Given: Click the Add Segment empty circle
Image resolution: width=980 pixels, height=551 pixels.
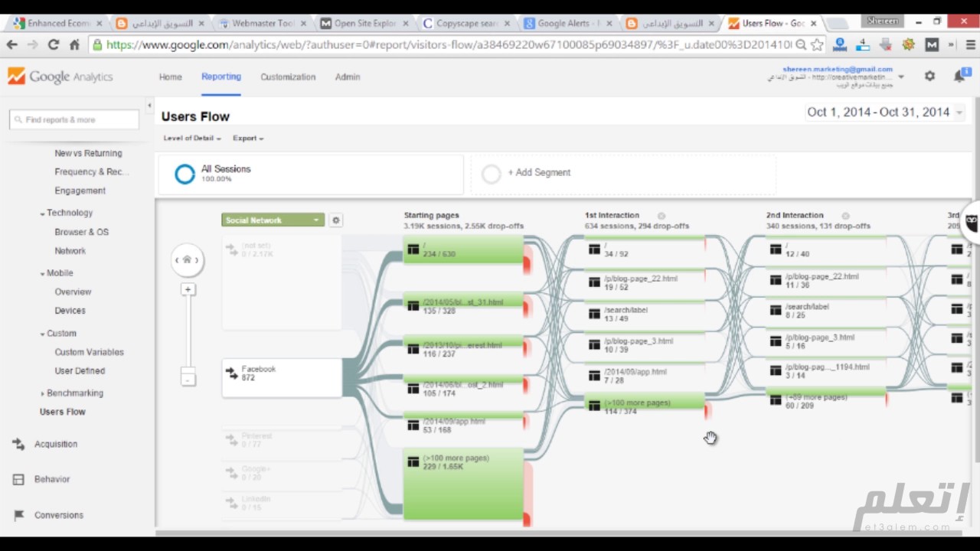Looking at the screenshot, I should pos(491,174).
